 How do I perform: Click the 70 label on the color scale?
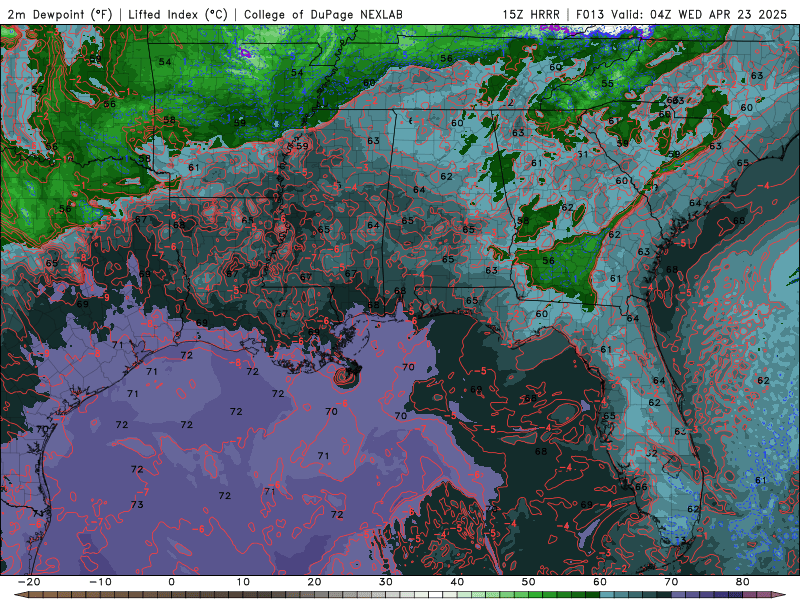pyautogui.click(x=671, y=582)
